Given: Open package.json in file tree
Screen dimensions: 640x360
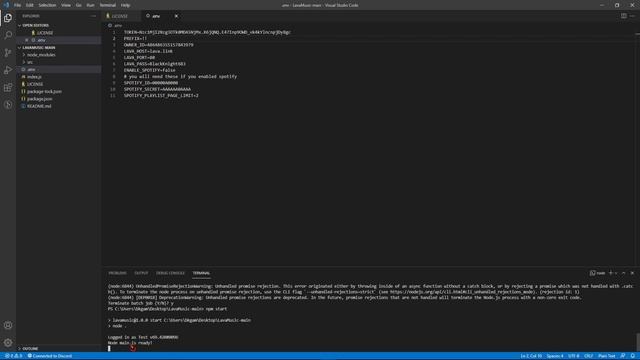Looking at the screenshot, I should 39,99.
